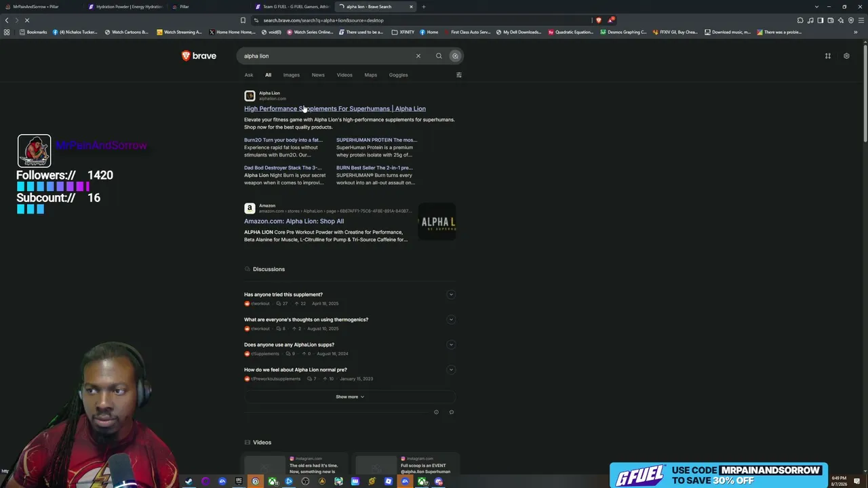Clear the search box with the X
Viewport: 868px width, 488px height.
coord(418,56)
